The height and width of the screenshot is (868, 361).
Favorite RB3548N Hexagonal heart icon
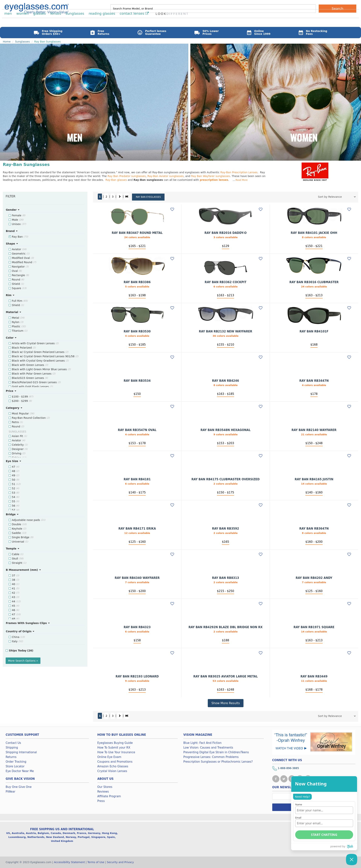point(260,406)
